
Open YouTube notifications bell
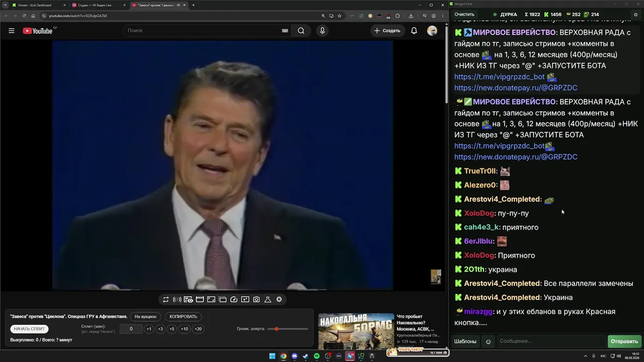(x=414, y=31)
